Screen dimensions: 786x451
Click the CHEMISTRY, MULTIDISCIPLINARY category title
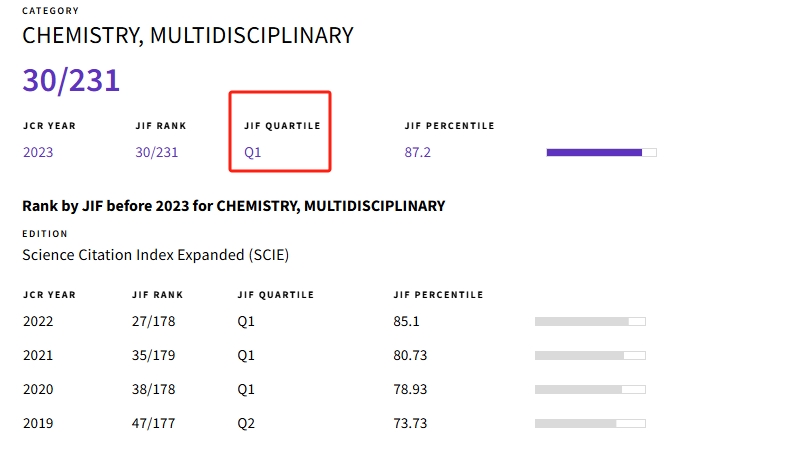pyautogui.click(x=188, y=36)
